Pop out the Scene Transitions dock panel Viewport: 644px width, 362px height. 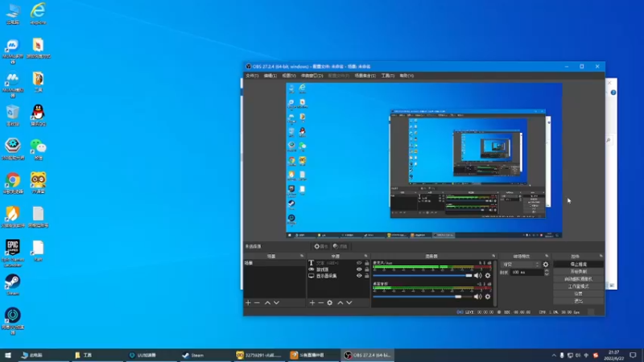pyautogui.click(x=547, y=256)
